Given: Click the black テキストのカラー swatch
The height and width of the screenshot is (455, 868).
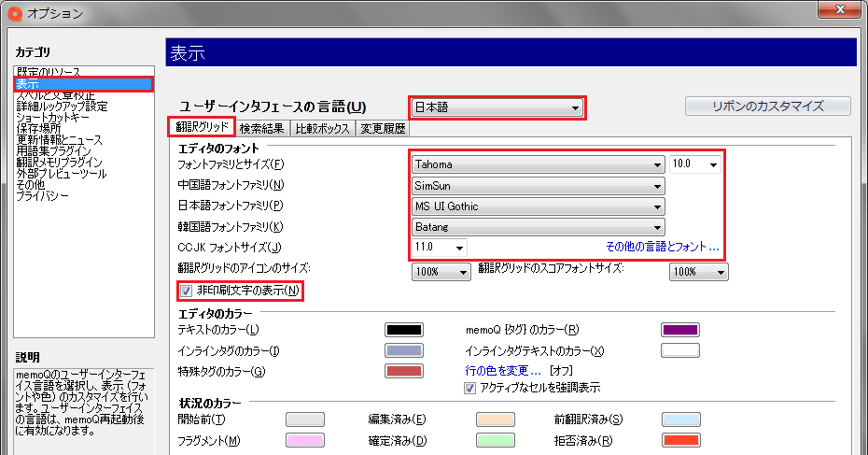Looking at the screenshot, I should click(x=403, y=330).
